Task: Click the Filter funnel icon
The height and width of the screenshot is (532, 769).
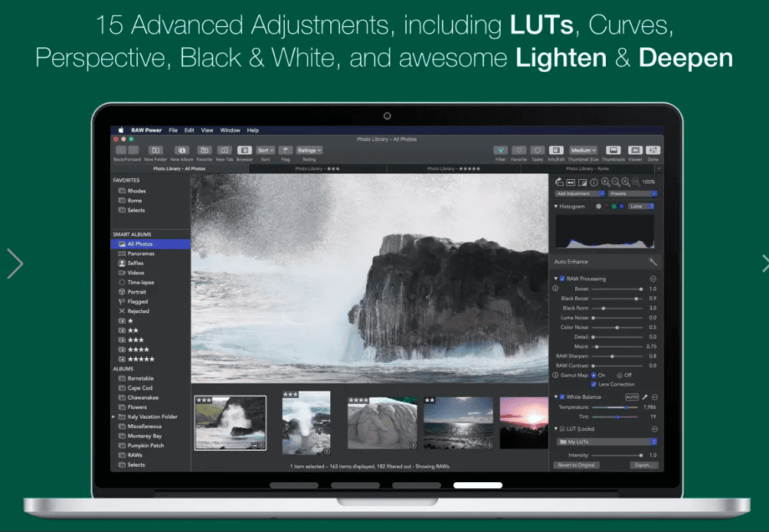Action: (500, 150)
